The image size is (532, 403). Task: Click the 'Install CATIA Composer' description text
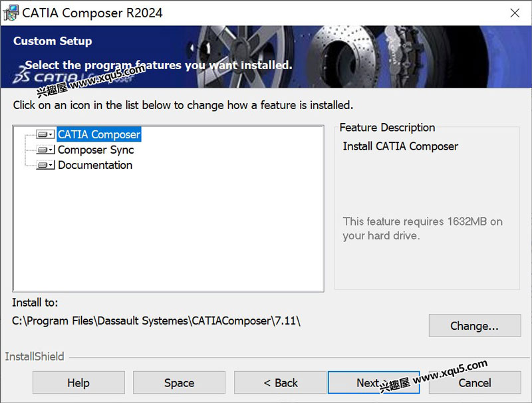(400, 146)
